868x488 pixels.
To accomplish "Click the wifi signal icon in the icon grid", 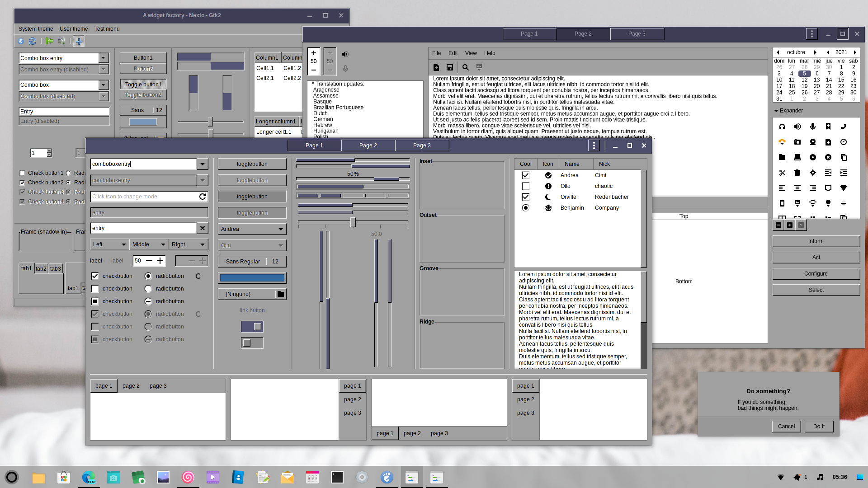I will [x=844, y=188].
